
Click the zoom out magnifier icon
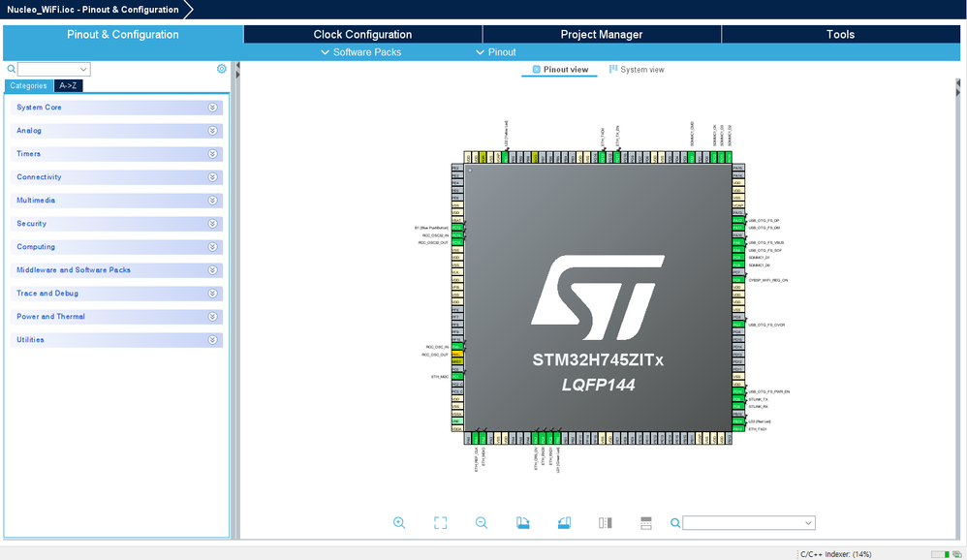point(482,523)
